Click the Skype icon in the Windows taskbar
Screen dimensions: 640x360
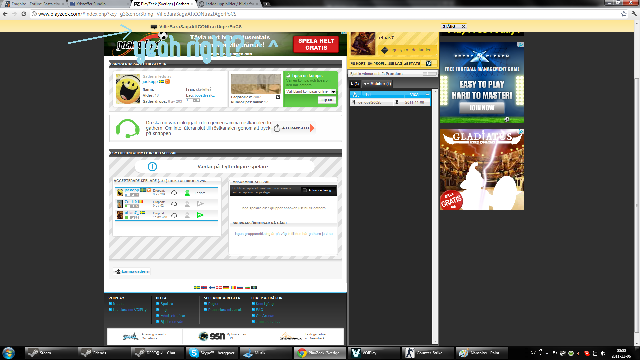[194, 353]
